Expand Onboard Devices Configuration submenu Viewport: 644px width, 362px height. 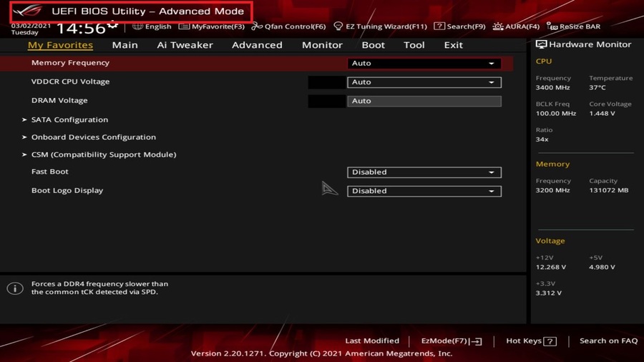coord(93,137)
